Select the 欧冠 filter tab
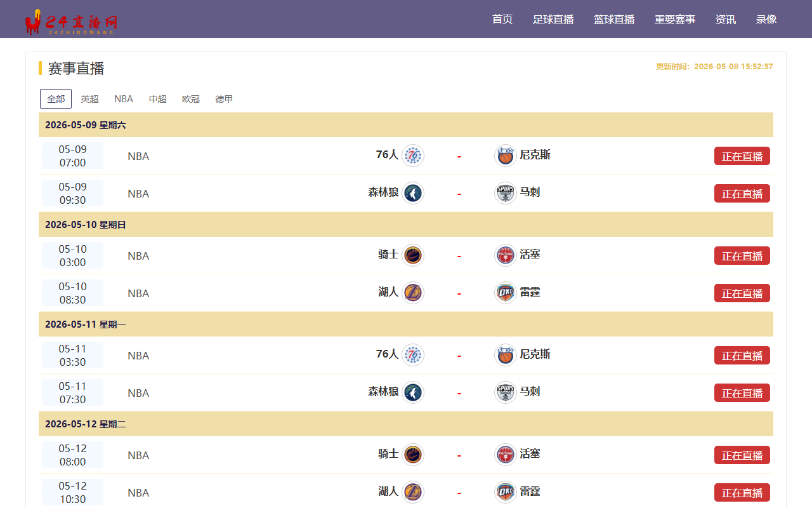 click(x=191, y=99)
